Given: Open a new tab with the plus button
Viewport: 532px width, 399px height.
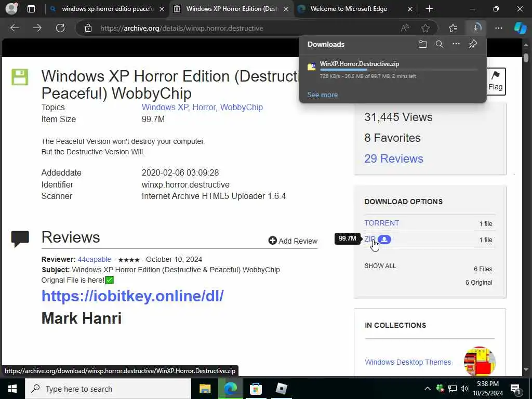Looking at the screenshot, I should pyautogui.click(x=429, y=9).
